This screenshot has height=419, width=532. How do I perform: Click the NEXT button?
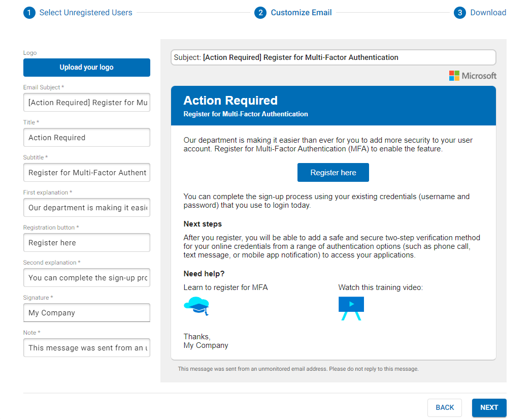pos(489,407)
